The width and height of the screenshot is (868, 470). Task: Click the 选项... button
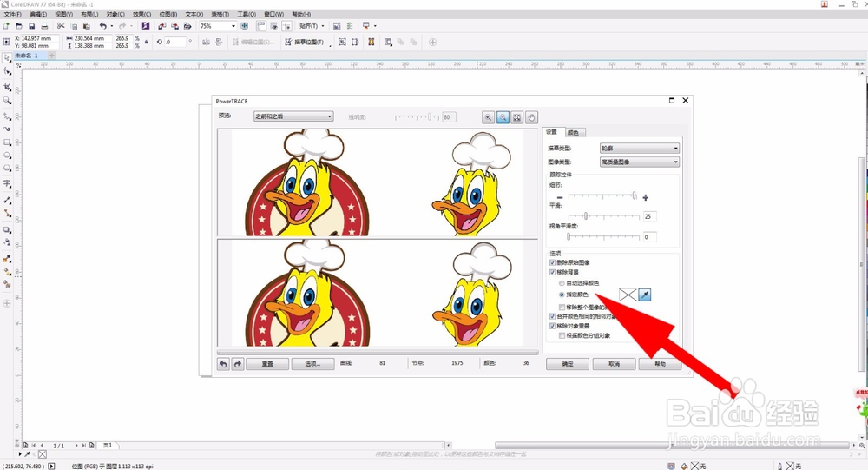(x=312, y=364)
